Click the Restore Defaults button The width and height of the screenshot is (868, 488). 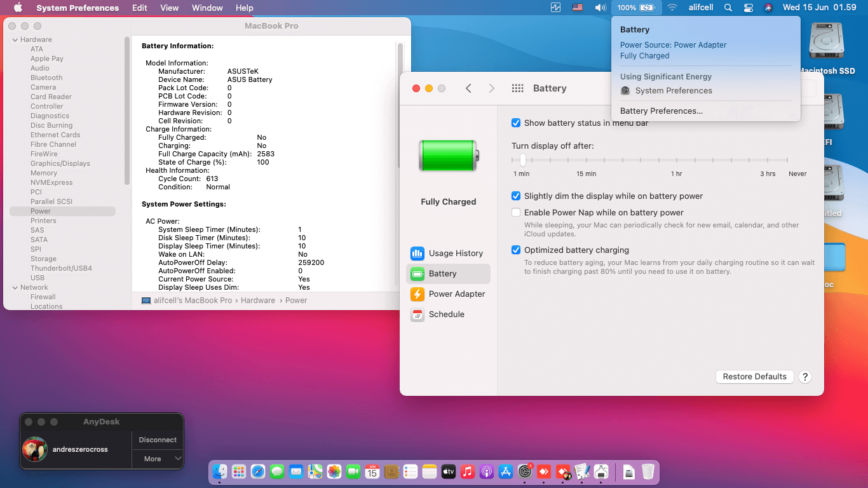754,376
